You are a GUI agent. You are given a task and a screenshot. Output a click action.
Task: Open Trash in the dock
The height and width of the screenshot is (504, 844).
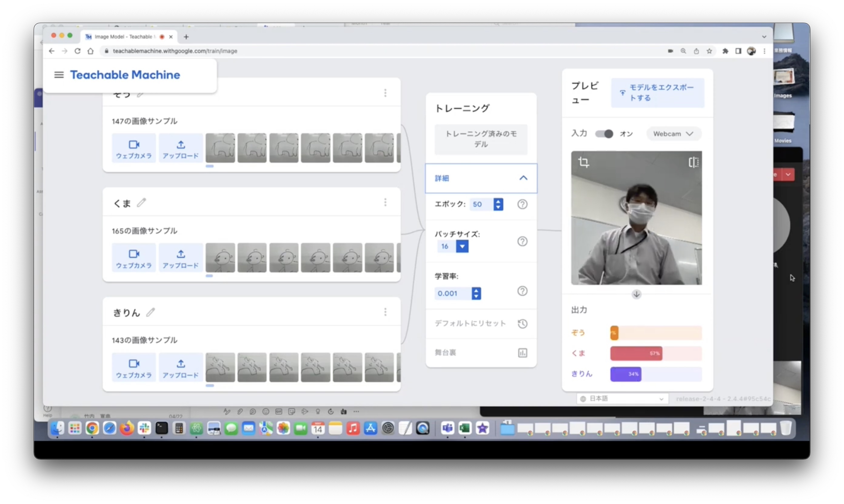(785, 428)
